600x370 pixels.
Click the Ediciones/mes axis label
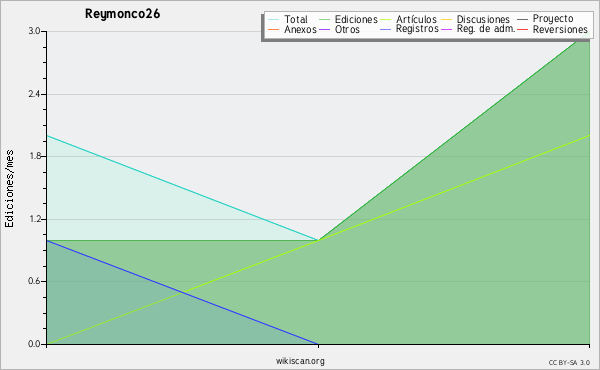coord(9,188)
